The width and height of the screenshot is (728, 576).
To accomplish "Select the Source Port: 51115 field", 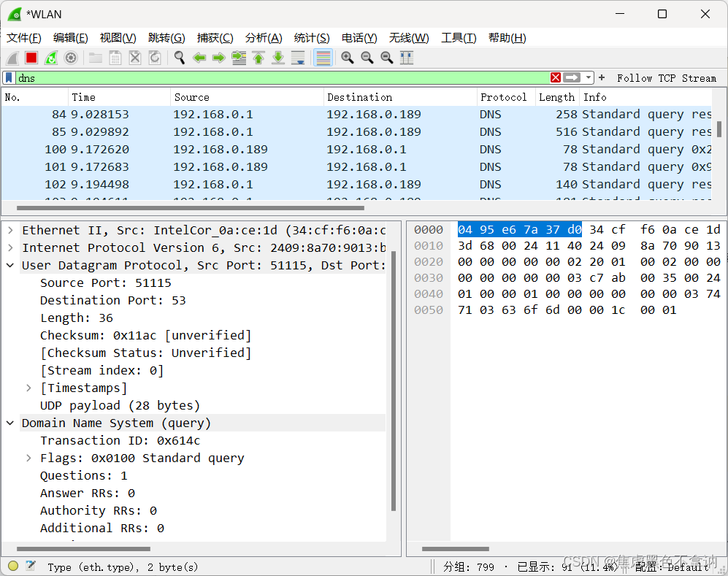I will pos(106,283).
